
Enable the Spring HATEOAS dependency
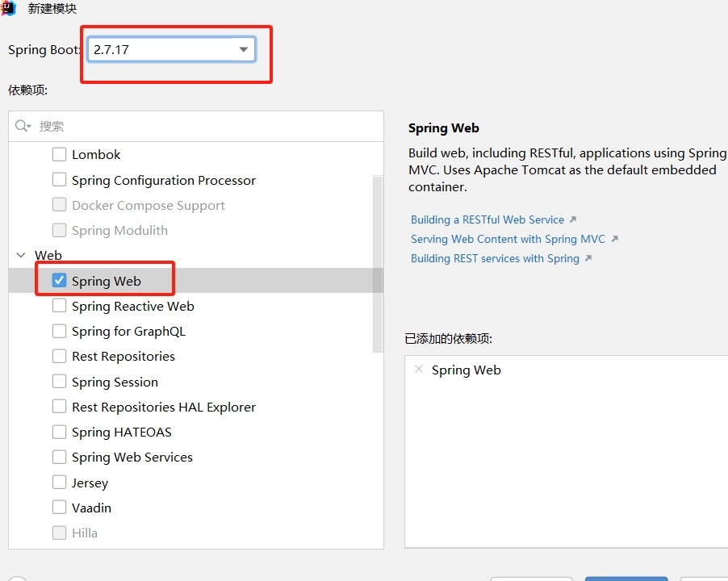59,432
